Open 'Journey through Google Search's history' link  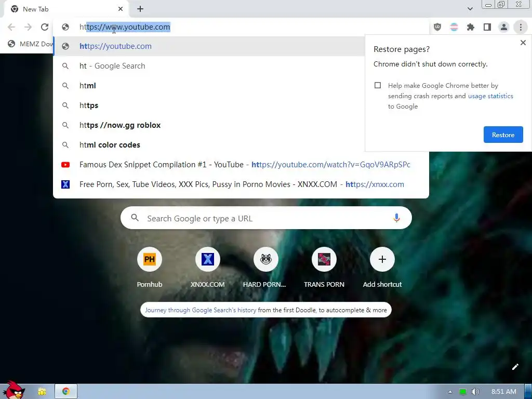201,310
